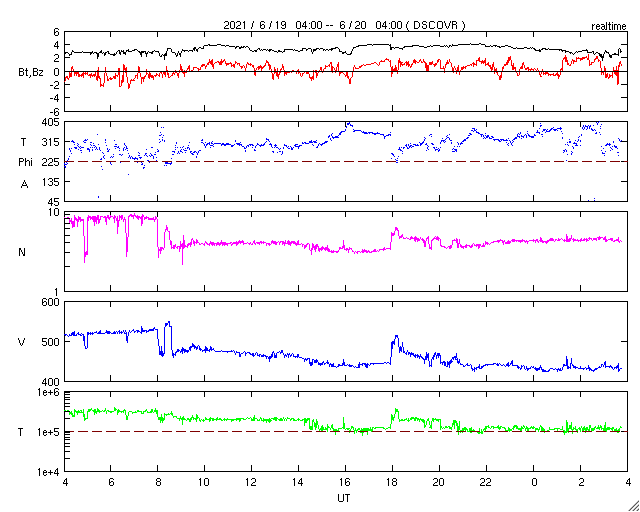Image resolution: width=640 pixels, height=512 pixels.
Task: Click the '315' value on the Phi axis
Action: [x=52, y=142]
